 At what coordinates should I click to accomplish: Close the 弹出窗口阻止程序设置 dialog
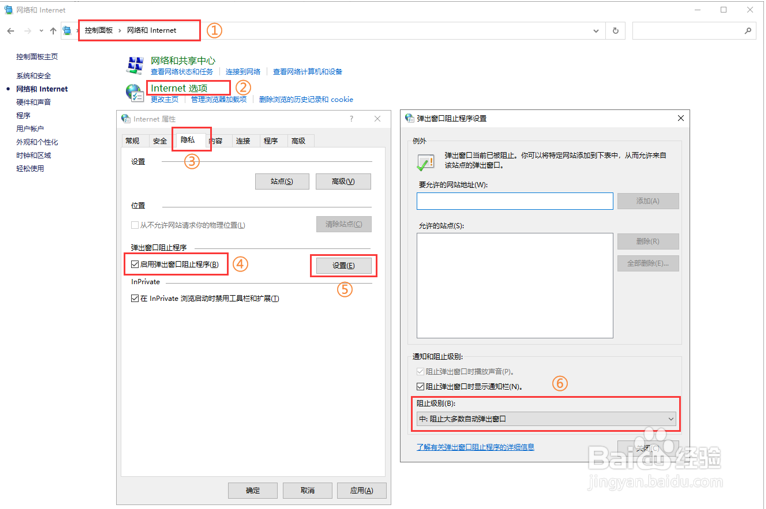(681, 118)
